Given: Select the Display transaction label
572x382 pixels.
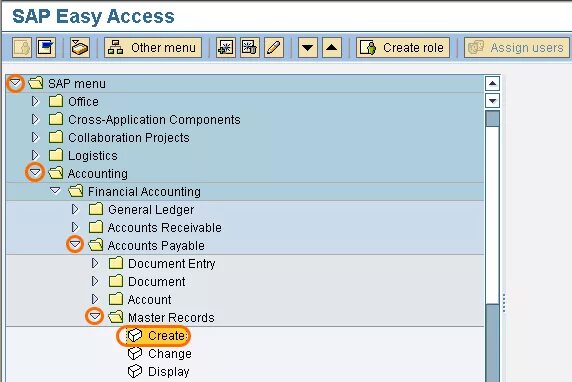Looking at the screenshot, I should (x=169, y=372).
